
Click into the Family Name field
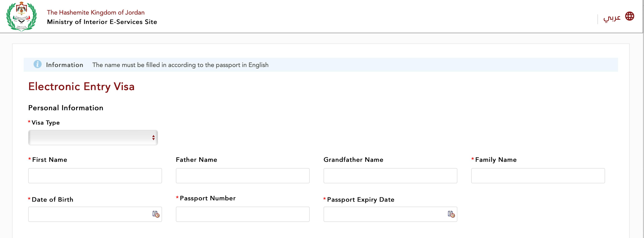click(538, 176)
